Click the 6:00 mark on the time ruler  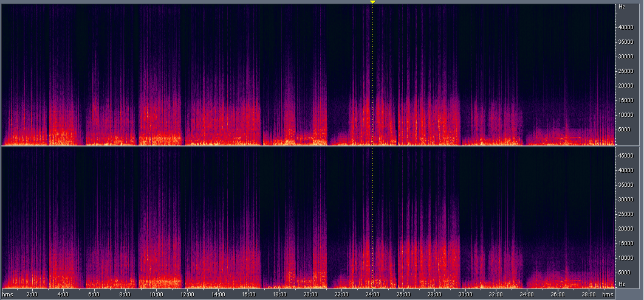tap(94, 295)
